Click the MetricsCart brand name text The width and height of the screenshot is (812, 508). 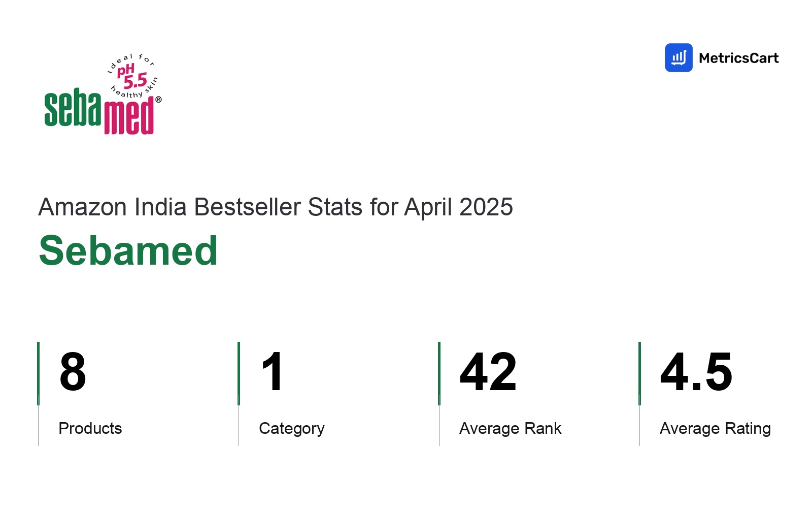tap(738, 58)
